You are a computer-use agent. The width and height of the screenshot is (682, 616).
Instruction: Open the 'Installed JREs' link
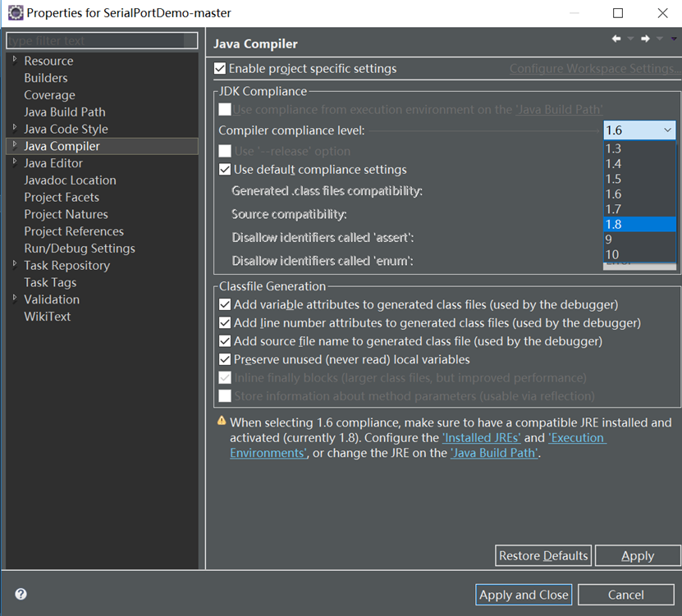482,437
